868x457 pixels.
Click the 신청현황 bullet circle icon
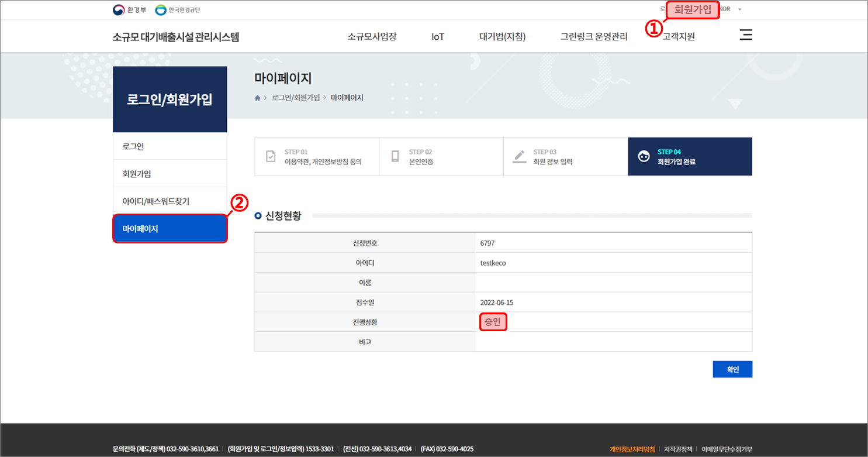point(258,216)
